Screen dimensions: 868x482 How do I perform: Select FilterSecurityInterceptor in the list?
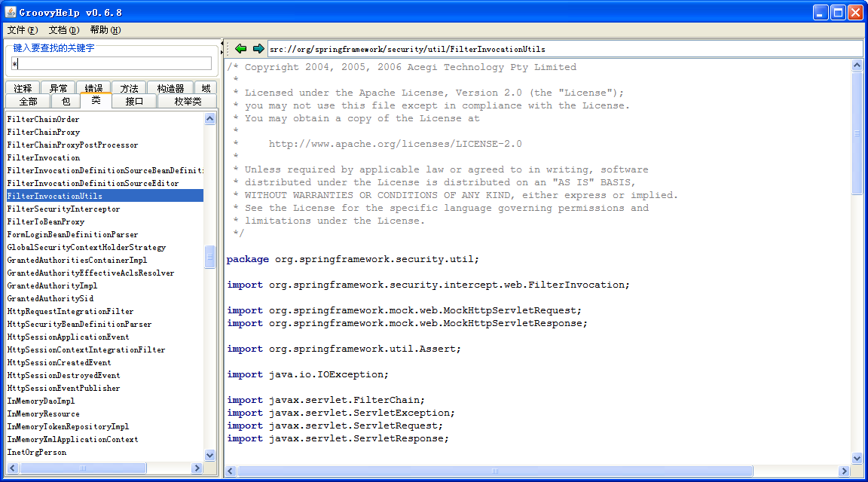105,209
